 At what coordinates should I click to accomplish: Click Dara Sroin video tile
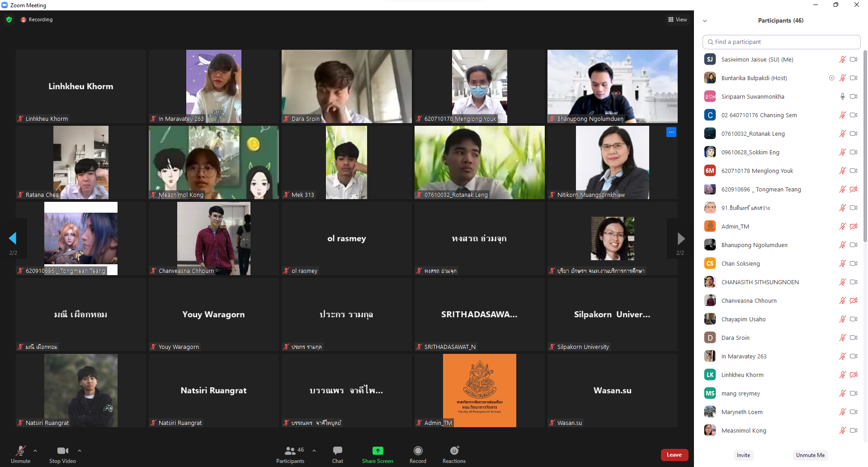pyautogui.click(x=347, y=86)
